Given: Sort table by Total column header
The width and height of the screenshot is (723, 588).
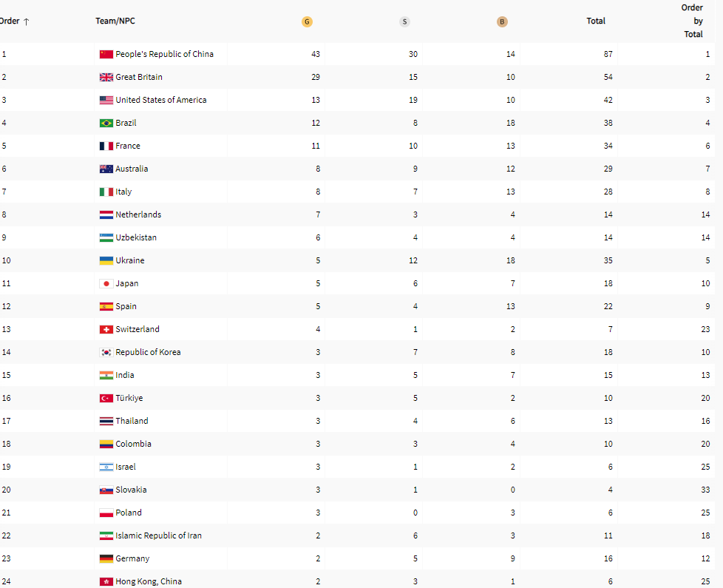Looking at the screenshot, I should click(596, 21).
